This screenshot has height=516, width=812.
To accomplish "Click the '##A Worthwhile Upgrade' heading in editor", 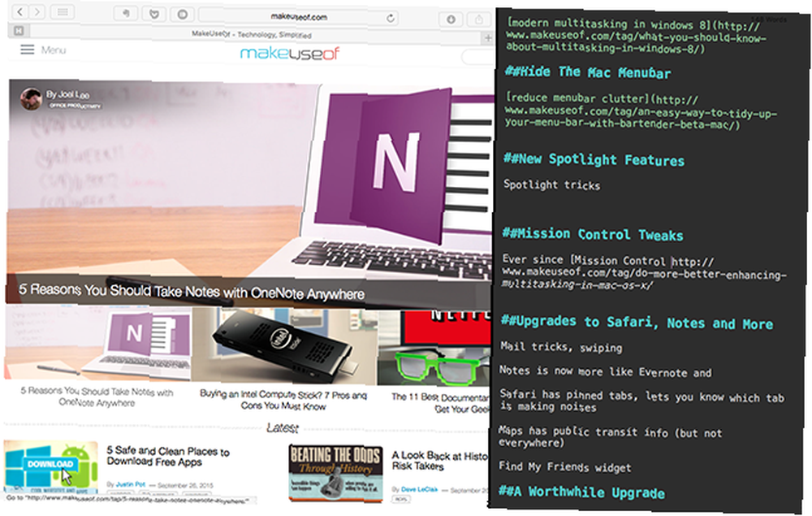I will click(x=581, y=491).
